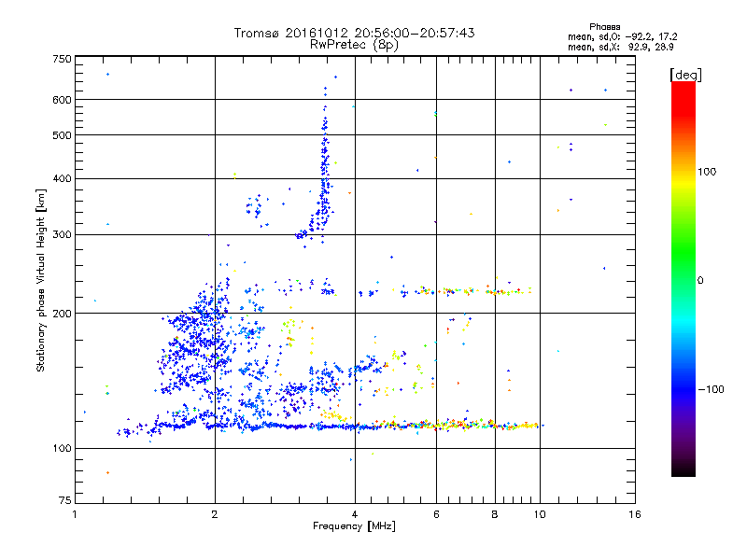Click the x-axis tick label '6'

[x=436, y=514]
